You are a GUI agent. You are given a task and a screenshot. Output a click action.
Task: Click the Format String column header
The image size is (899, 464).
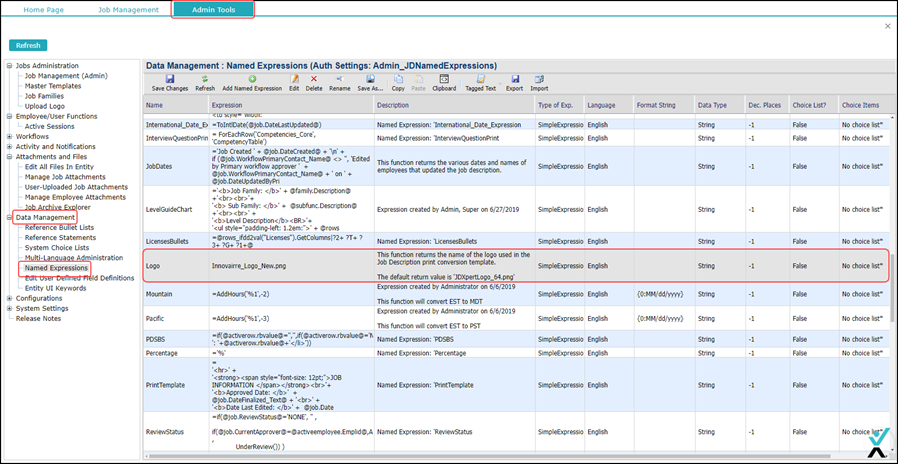(x=663, y=106)
